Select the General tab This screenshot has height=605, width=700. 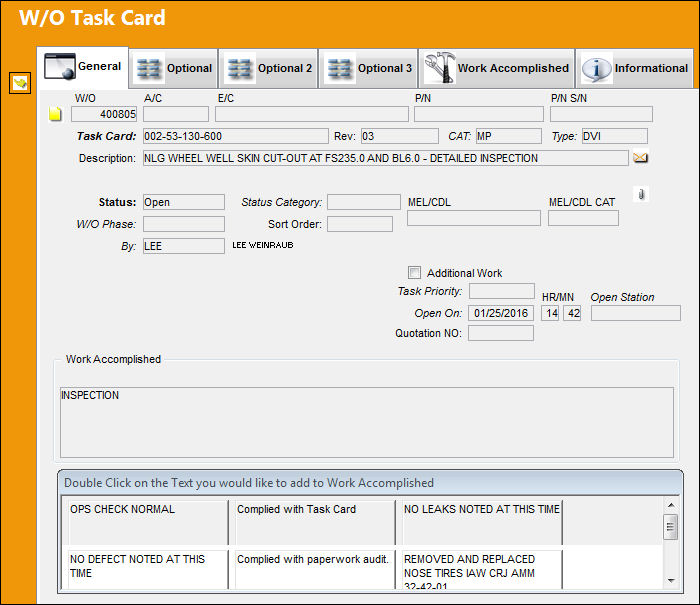point(83,67)
